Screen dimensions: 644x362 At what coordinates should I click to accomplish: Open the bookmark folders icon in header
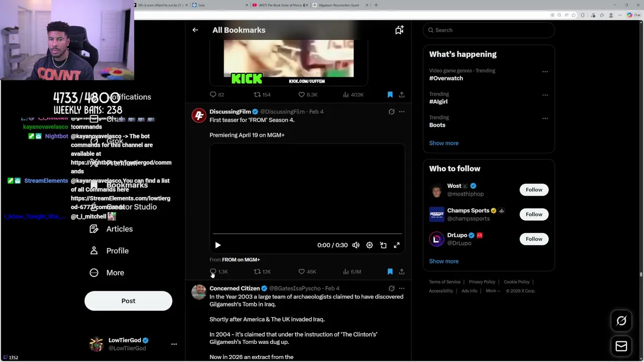(399, 30)
